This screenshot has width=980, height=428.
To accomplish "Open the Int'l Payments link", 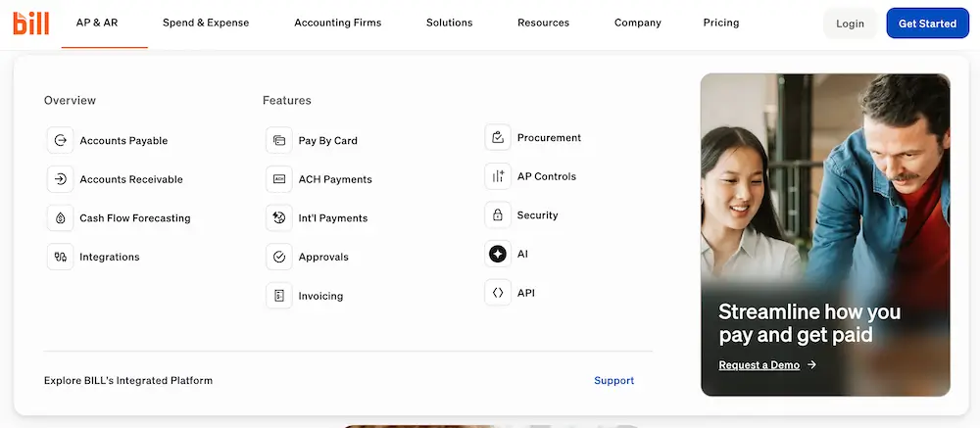I will 332,218.
